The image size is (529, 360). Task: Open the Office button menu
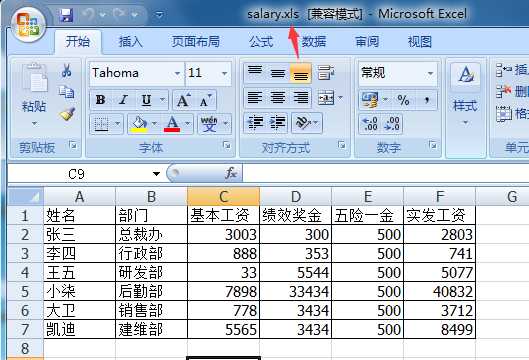point(28,24)
